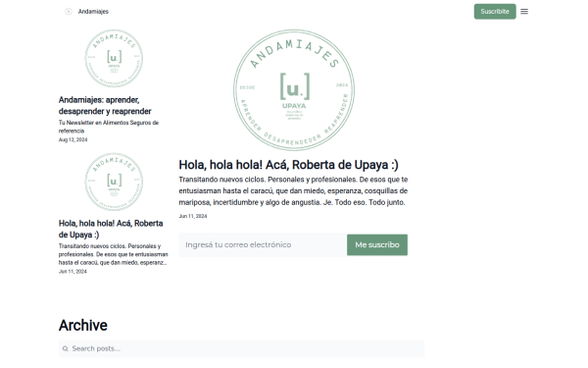Open the sidebar thumbnail above Hola, hola hola

pos(114,182)
